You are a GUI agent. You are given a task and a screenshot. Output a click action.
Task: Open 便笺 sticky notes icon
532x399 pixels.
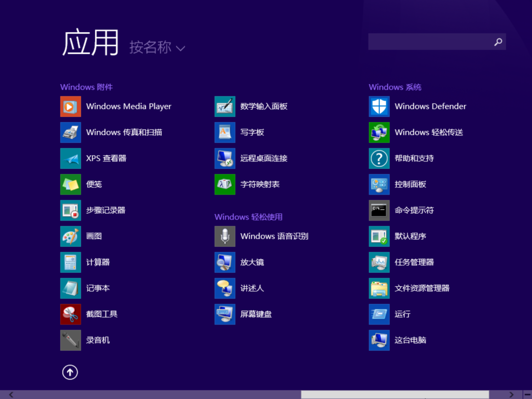[x=70, y=184]
